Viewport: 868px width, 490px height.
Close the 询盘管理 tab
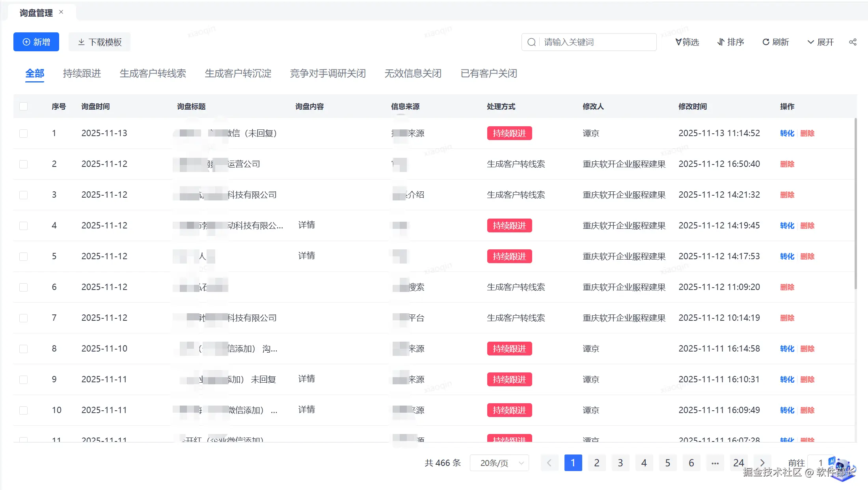click(x=61, y=12)
